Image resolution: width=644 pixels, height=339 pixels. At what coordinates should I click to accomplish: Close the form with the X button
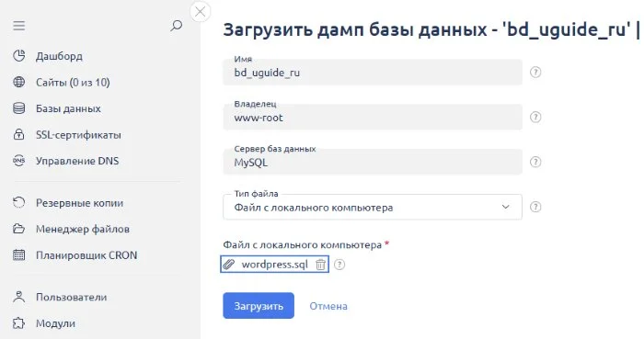point(200,12)
